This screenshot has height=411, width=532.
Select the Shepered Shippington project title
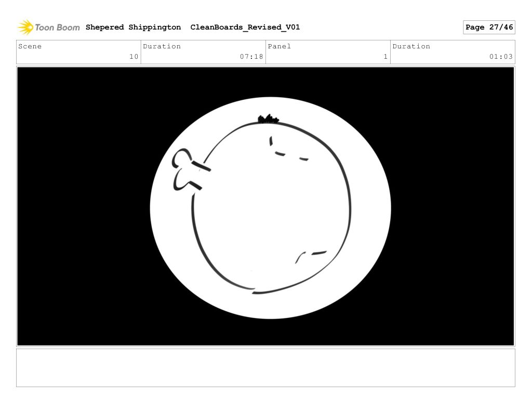coord(133,28)
